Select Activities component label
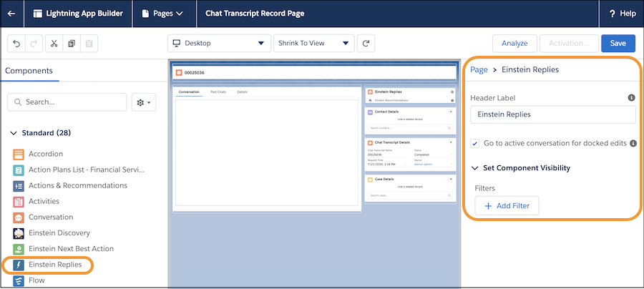The image size is (644, 289). click(x=44, y=201)
